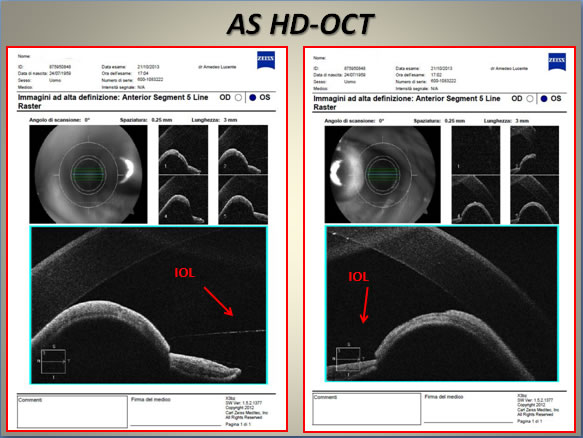
Task: Click the Commenti box in right report
Action: pyautogui.click(x=367, y=409)
